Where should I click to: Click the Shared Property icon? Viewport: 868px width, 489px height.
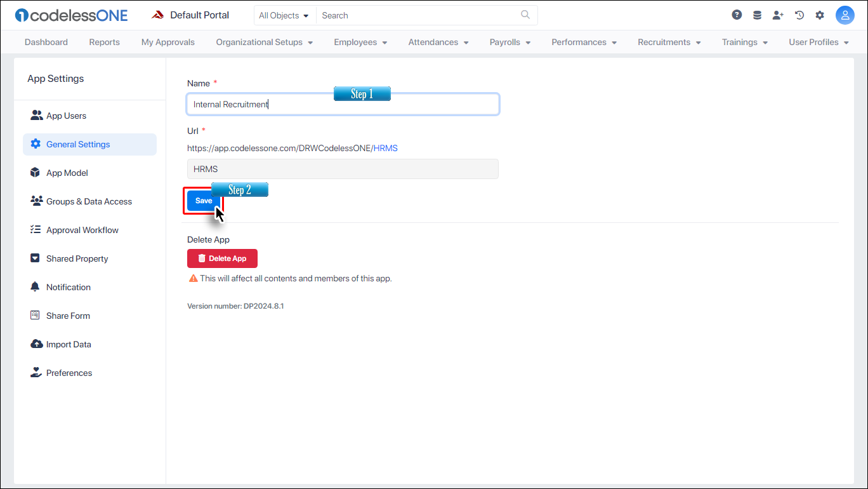(36, 258)
